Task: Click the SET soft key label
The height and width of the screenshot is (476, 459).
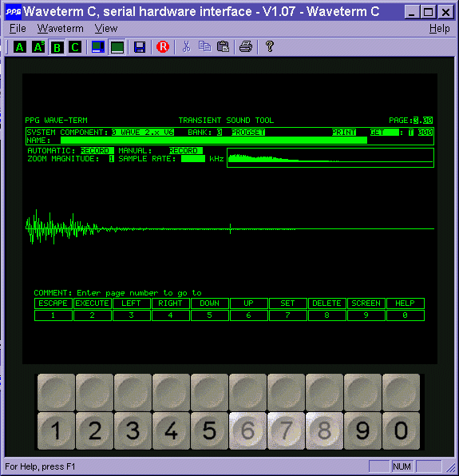Action: click(x=287, y=303)
